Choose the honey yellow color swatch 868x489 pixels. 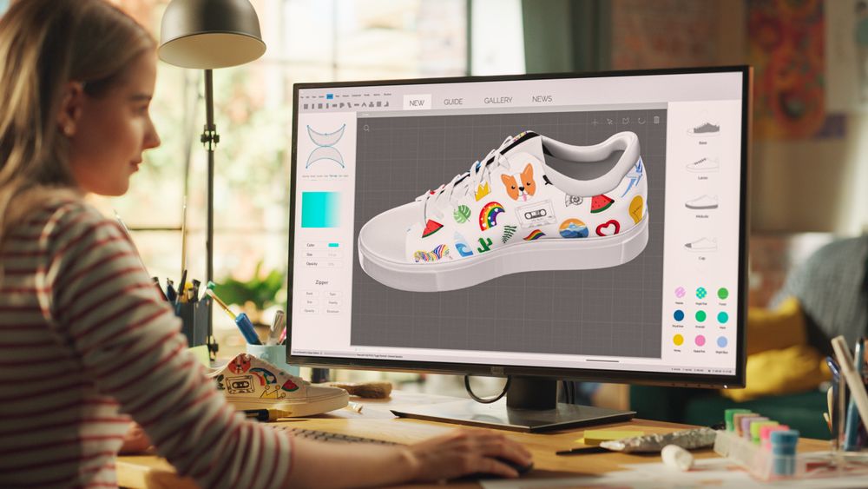[x=678, y=340]
